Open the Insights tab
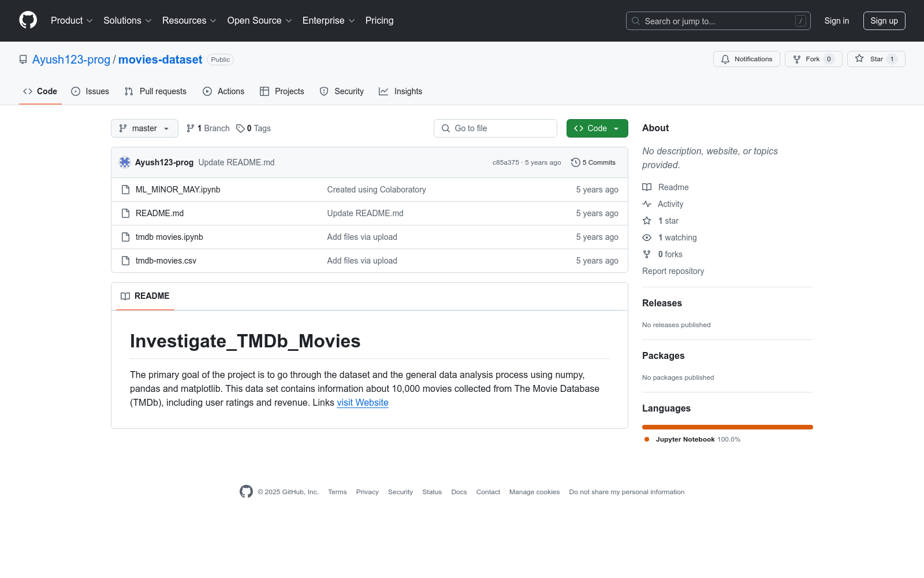924x578 pixels. pyautogui.click(x=401, y=91)
